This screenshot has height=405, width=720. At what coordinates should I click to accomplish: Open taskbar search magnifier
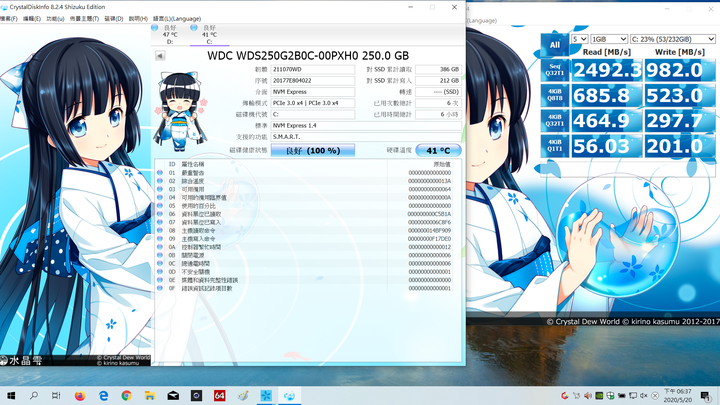click(x=34, y=395)
